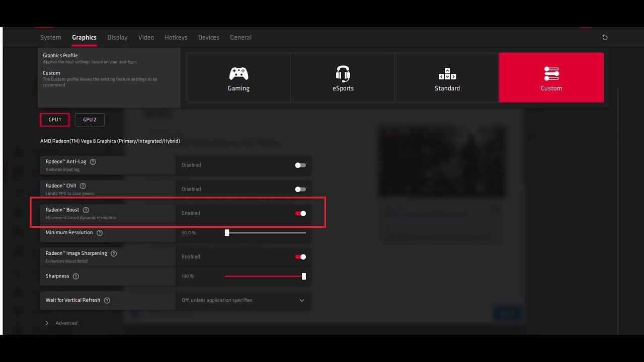Select the GPU 2 button

(90, 120)
